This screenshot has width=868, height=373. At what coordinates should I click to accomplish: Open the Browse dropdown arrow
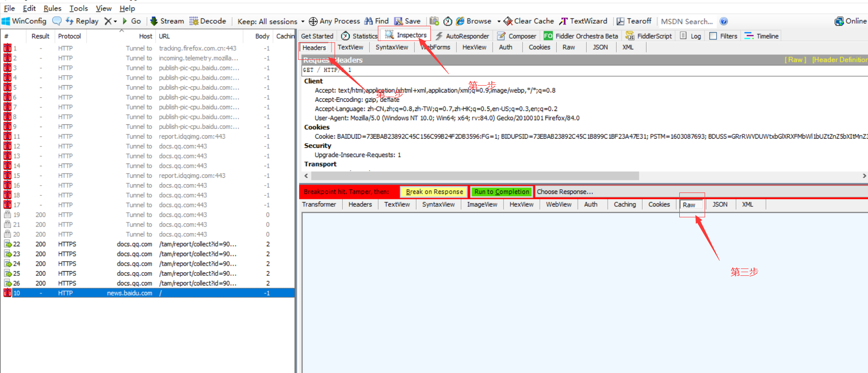click(499, 21)
